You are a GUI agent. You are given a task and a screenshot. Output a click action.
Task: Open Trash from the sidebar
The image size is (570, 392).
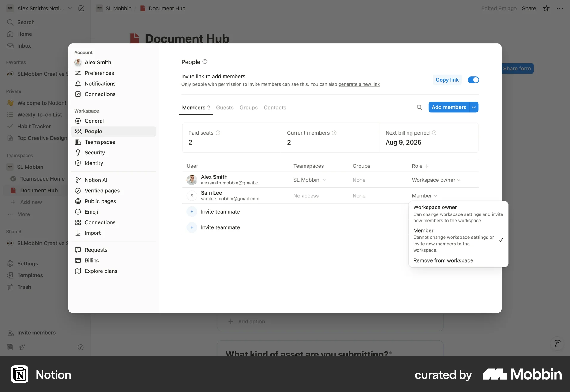point(24,287)
